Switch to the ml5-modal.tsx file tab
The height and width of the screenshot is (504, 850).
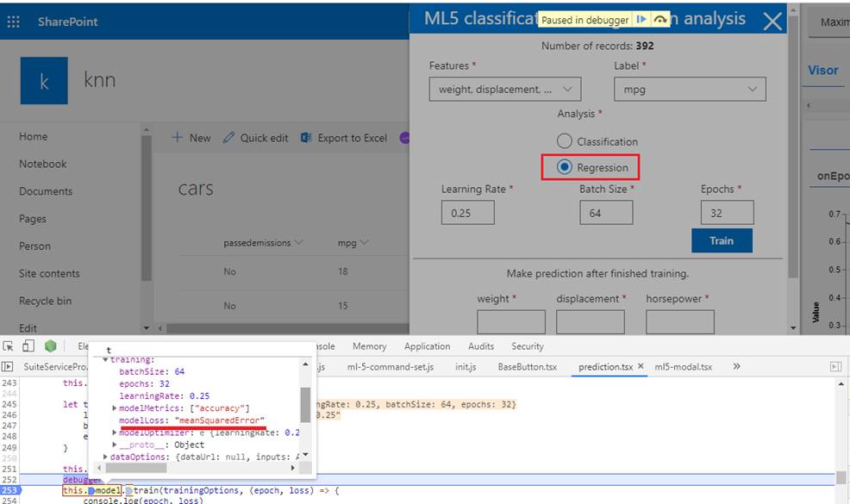(683, 367)
